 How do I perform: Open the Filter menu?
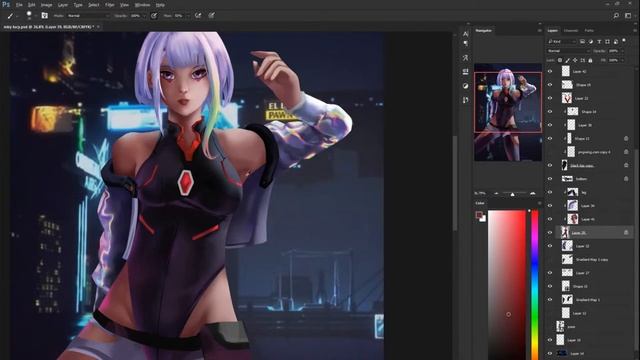[110, 5]
